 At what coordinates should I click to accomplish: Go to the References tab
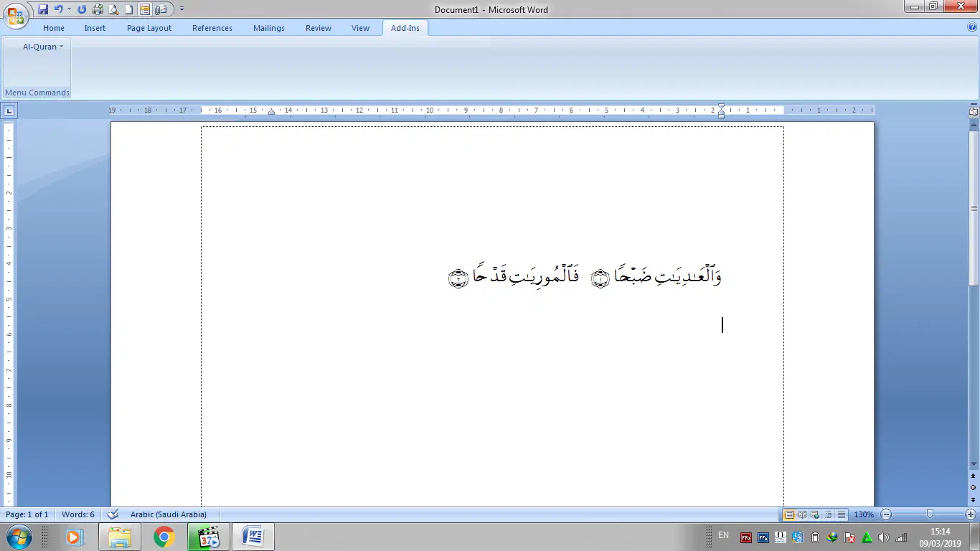point(212,28)
